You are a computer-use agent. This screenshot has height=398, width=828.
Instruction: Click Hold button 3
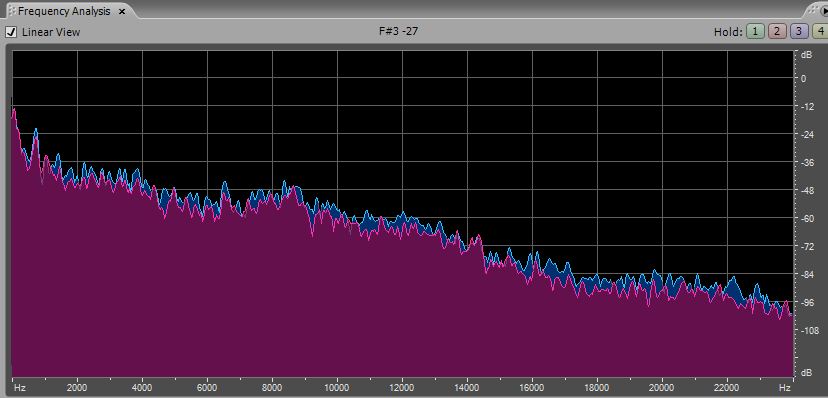(799, 32)
